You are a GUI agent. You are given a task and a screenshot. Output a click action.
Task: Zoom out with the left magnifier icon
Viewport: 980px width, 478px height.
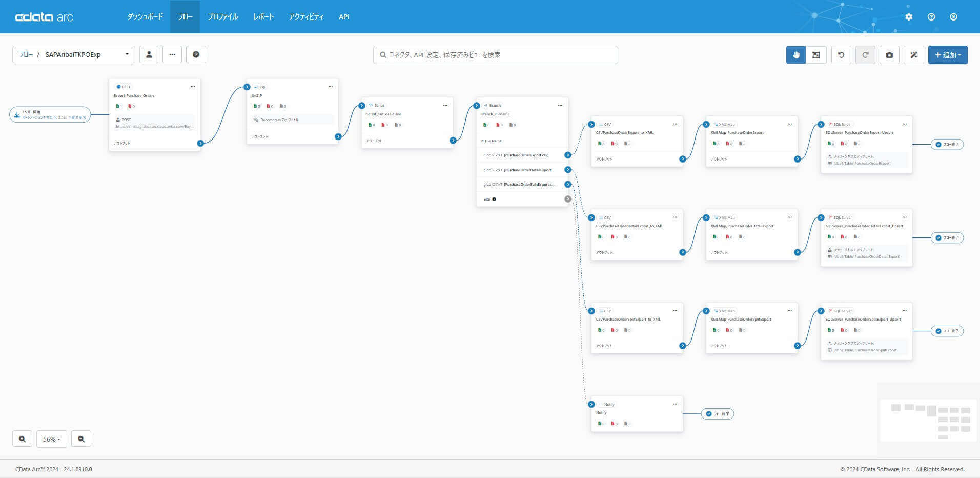click(22, 439)
